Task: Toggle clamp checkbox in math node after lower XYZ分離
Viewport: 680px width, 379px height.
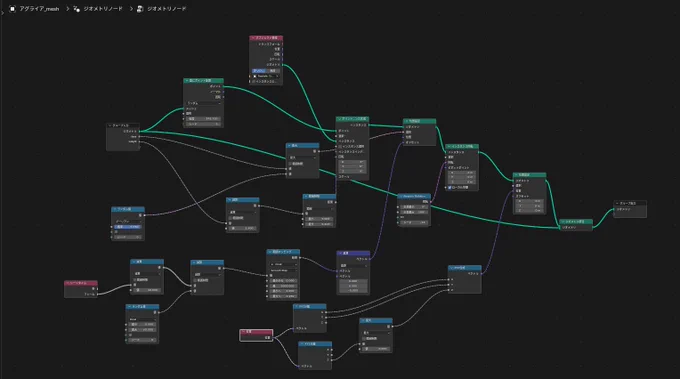Action: tap(364, 338)
